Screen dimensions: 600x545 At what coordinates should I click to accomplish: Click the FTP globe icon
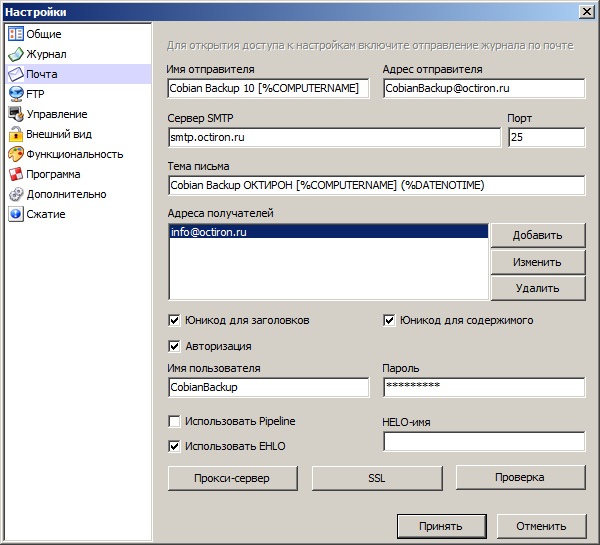(16, 94)
